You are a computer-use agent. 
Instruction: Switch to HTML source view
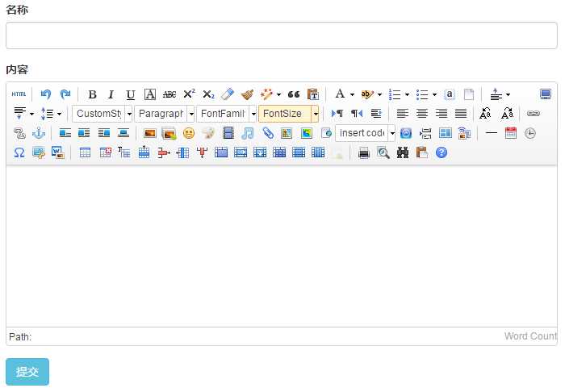[19, 94]
